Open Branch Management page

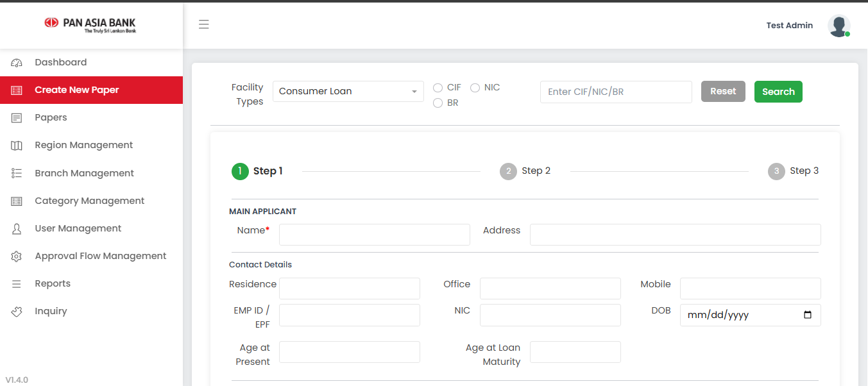[x=91, y=173]
